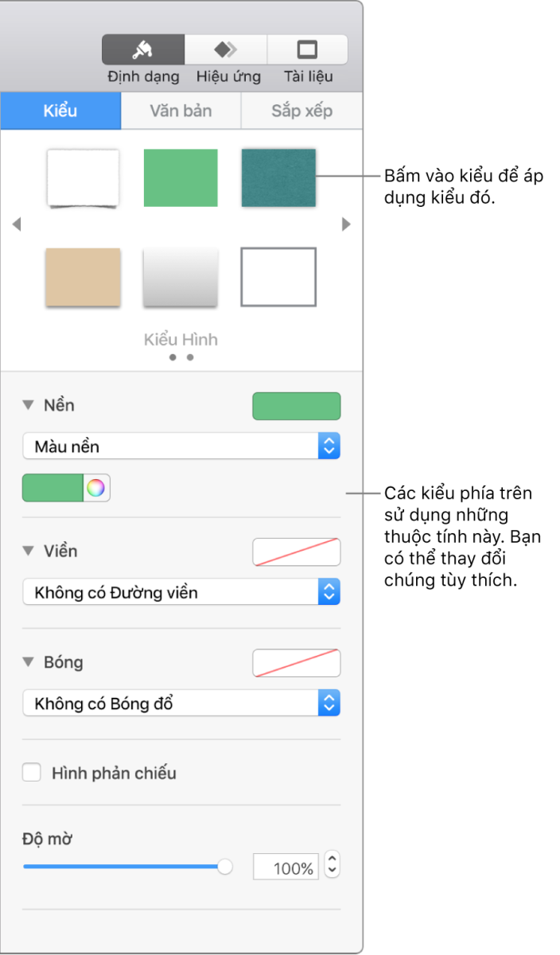
Task: Click the Độ mờ opacity slider
Action: pos(127,867)
